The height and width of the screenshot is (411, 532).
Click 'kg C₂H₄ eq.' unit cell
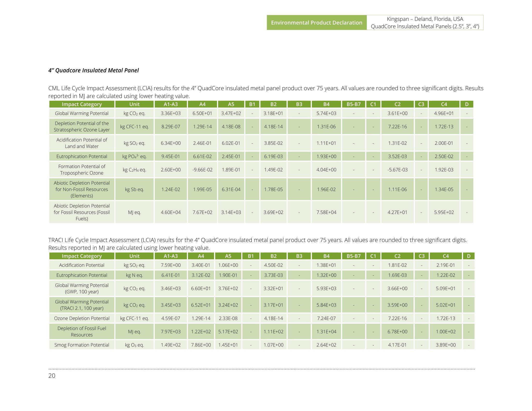tap(134, 170)
